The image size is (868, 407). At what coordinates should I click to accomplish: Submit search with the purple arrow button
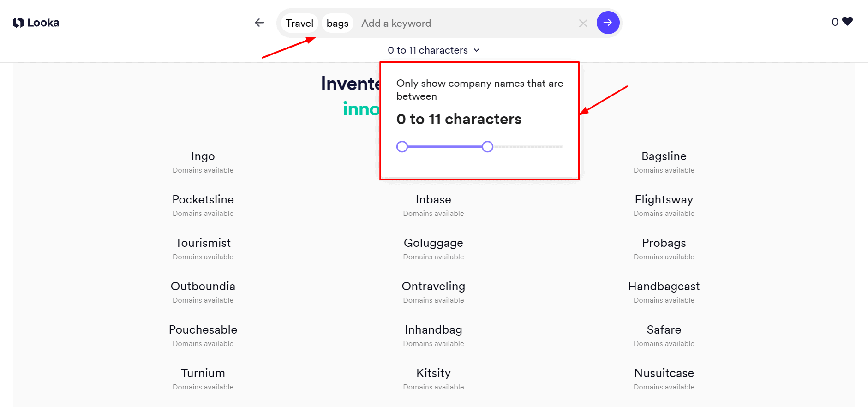click(x=608, y=23)
